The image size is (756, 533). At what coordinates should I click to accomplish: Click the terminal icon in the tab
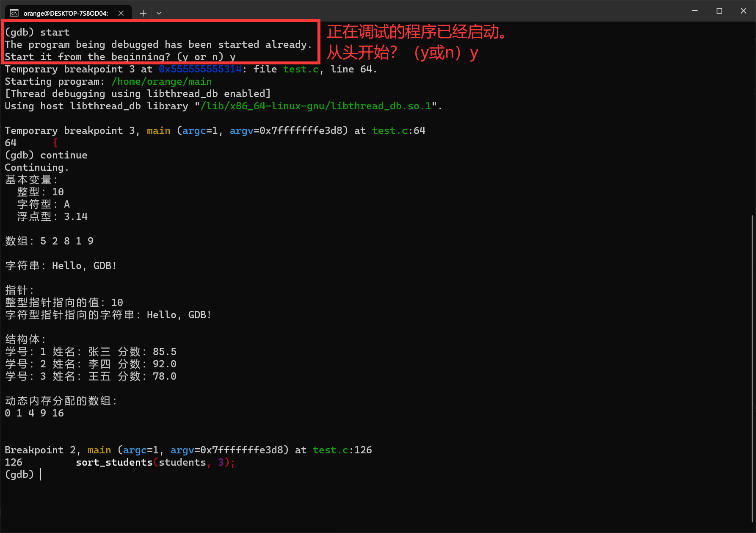14,13
